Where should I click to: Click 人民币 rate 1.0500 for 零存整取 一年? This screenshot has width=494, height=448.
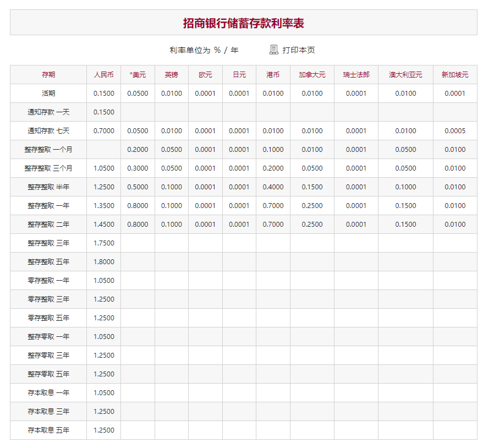pos(103,280)
